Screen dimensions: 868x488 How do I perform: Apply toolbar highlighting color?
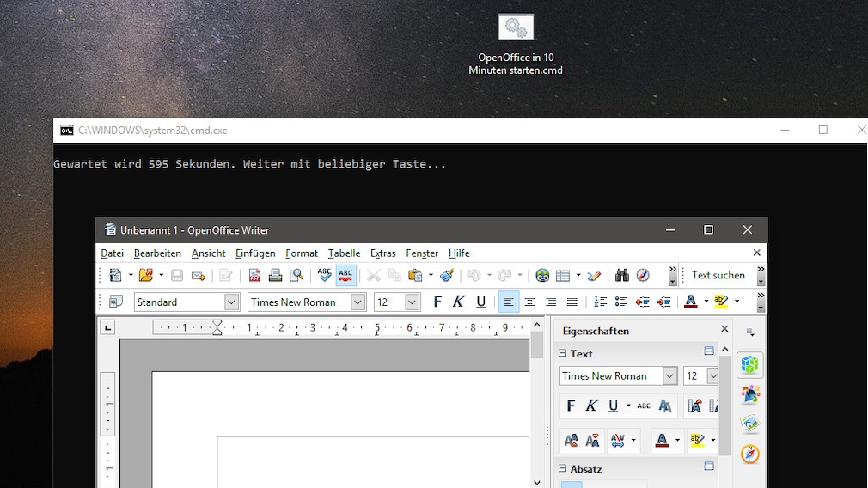(721, 302)
